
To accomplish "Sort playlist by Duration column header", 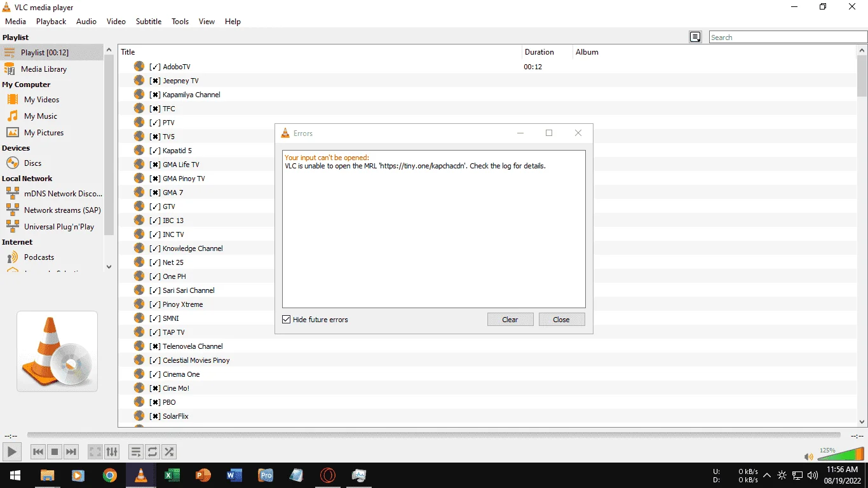I will pyautogui.click(x=547, y=52).
